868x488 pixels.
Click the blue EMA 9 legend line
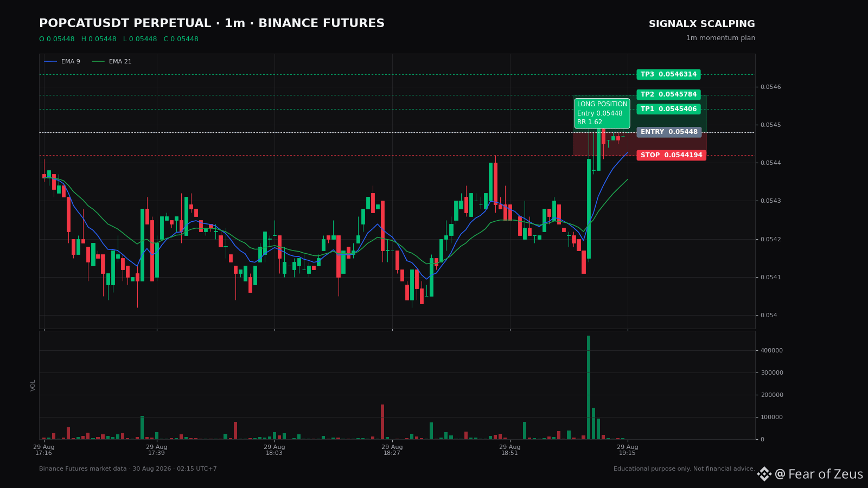(x=50, y=62)
